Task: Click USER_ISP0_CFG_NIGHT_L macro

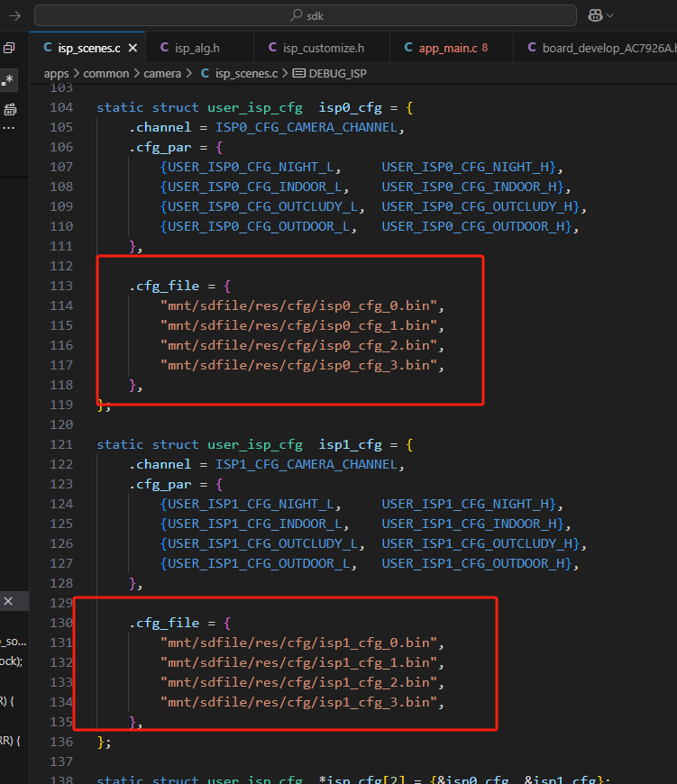Action: tap(251, 167)
